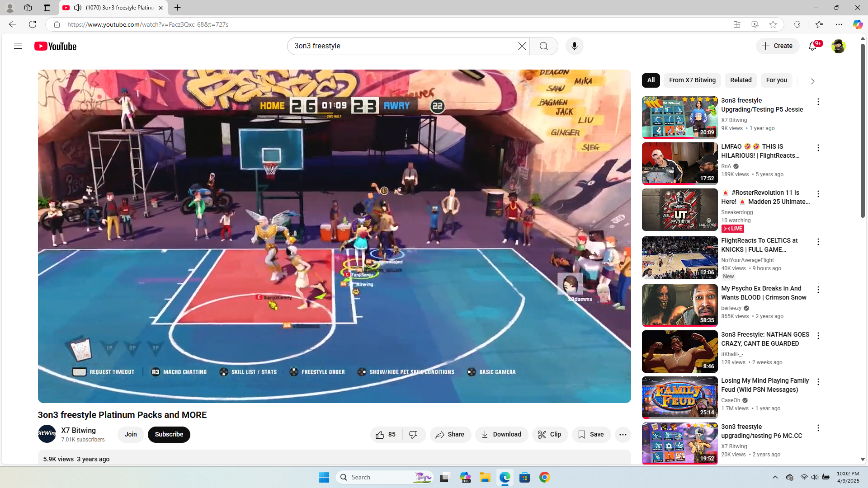Open Celtics at Knicks thumbnail
868x488 pixels.
tap(679, 258)
